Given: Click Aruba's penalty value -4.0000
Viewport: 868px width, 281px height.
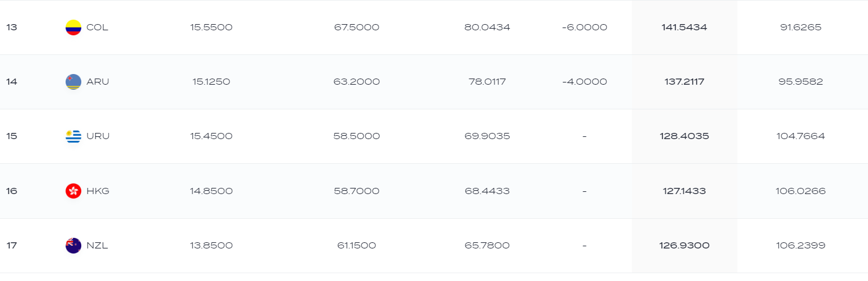Looking at the screenshot, I should [584, 82].
